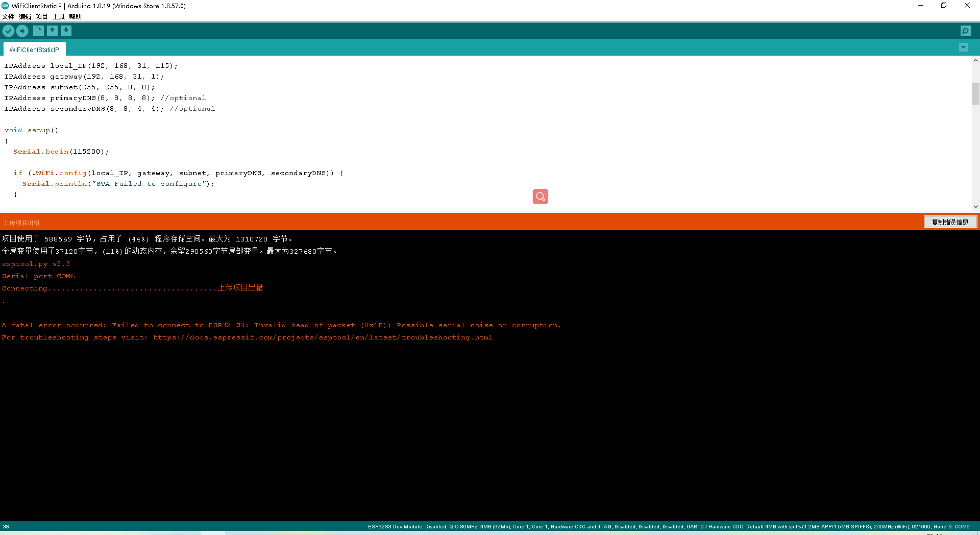980x535 pixels.
Task: Click the IPAddress gateway code line
Action: click(x=84, y=77)
